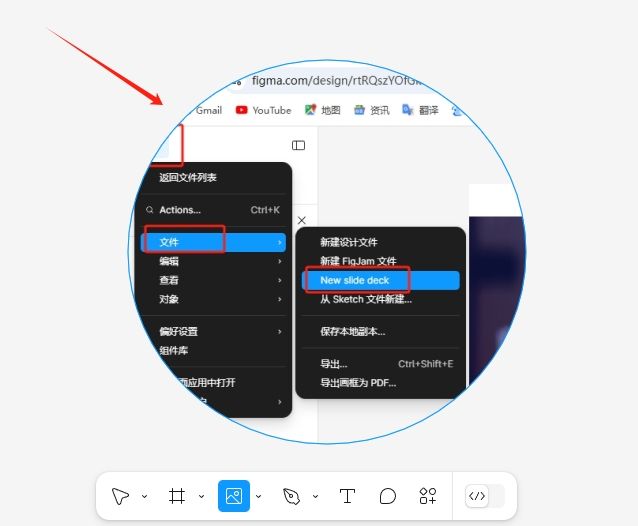This screenshot has width=638, height=526.
Task: Click arrow beside 对象
Action: [x=280, y=299]
